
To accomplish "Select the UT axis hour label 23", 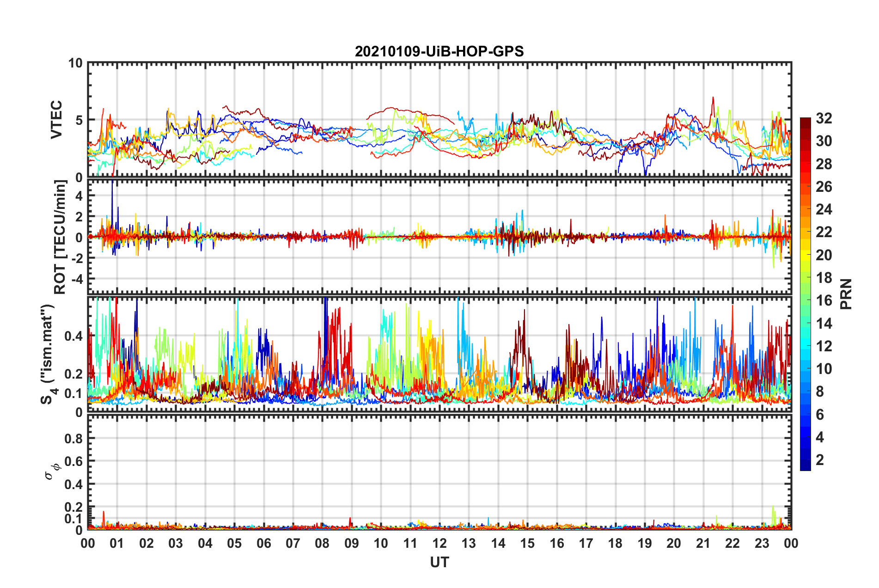I will pyautogui.click(x=762, y=543).
